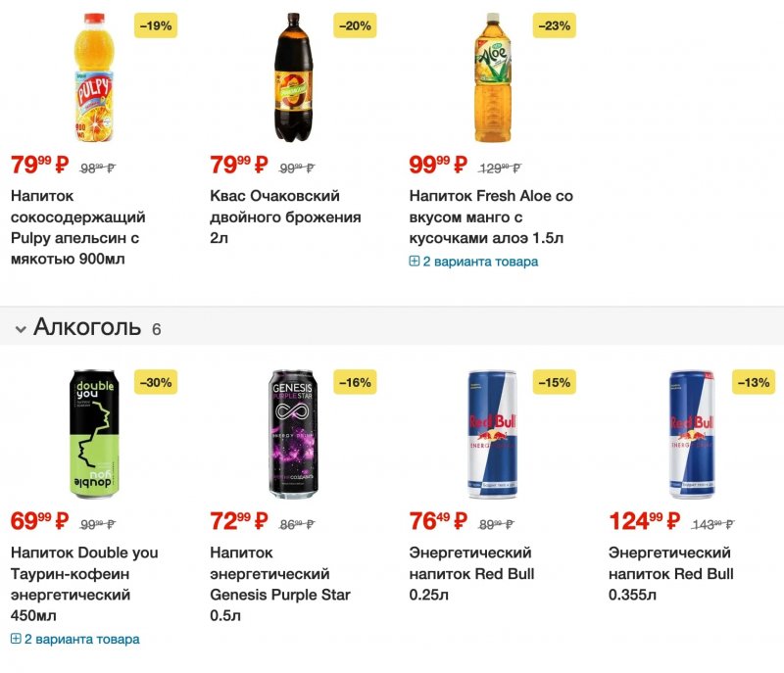Expand 2 варианта товара under Double you

75,639
